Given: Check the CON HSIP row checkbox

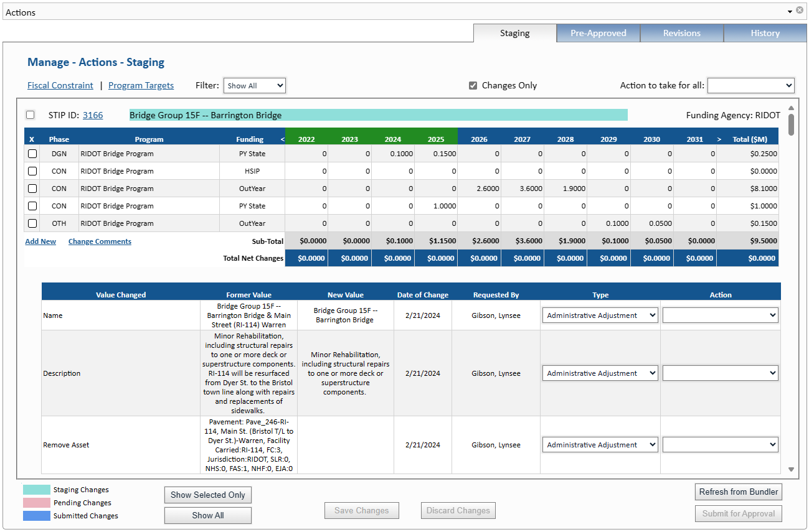Looking at the screenshot, I should pos(32,171).
